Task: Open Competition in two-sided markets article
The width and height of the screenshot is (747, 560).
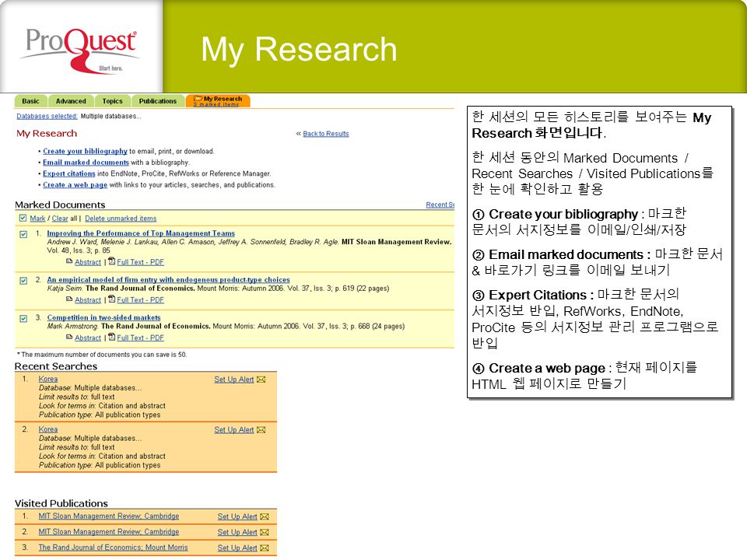Action: (x=103, y=317)
